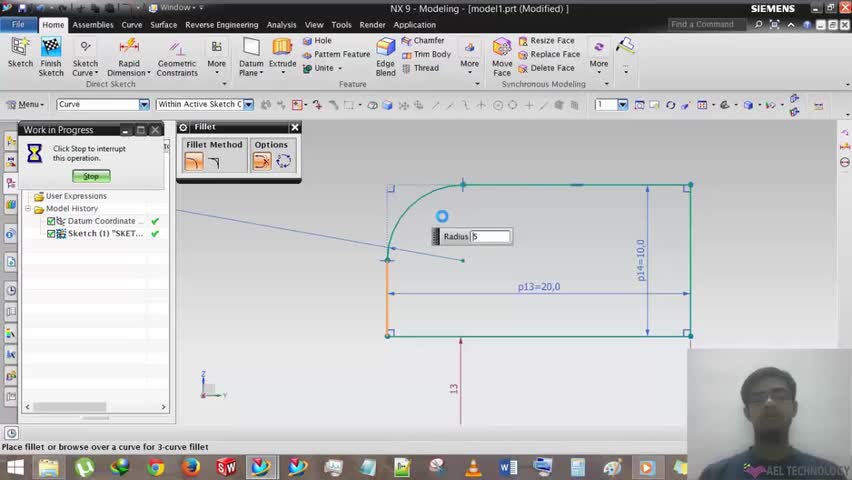
Task: Click the Edge Blend icon
Action: pyautogui.click(x=385, y=47)
